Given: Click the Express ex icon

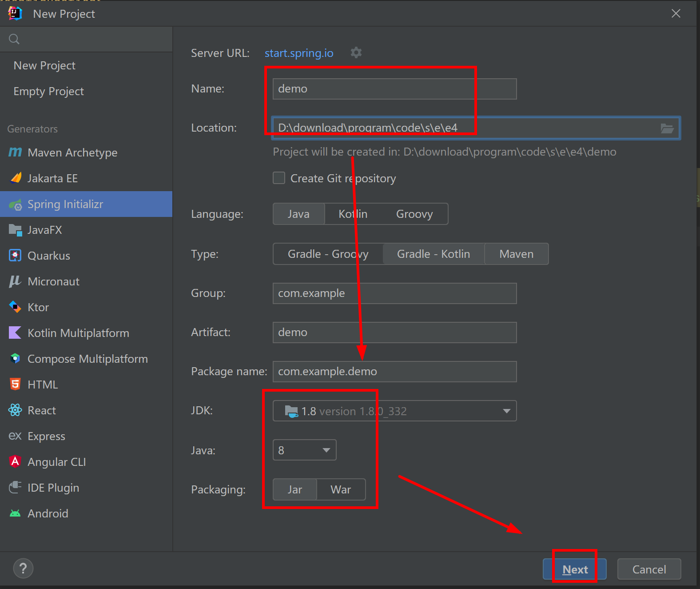Looking at the screenshot, I should coord(15,436).
